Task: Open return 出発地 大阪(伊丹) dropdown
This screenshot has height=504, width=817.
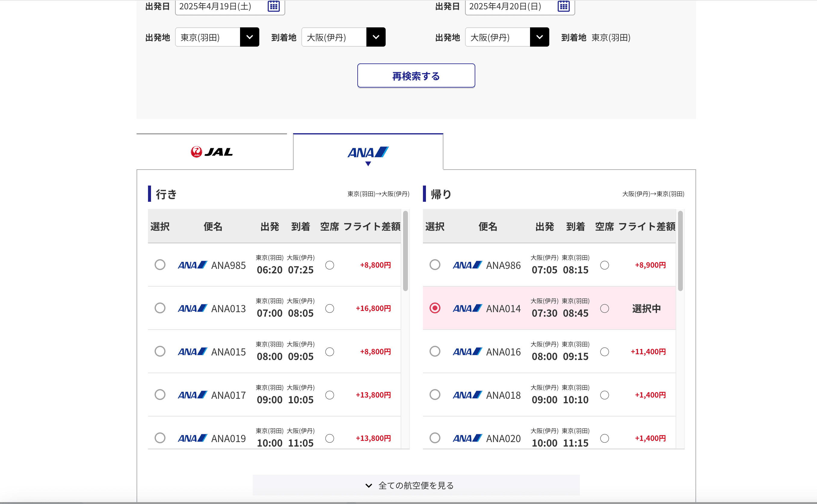Action: click(x=539, y=37)
